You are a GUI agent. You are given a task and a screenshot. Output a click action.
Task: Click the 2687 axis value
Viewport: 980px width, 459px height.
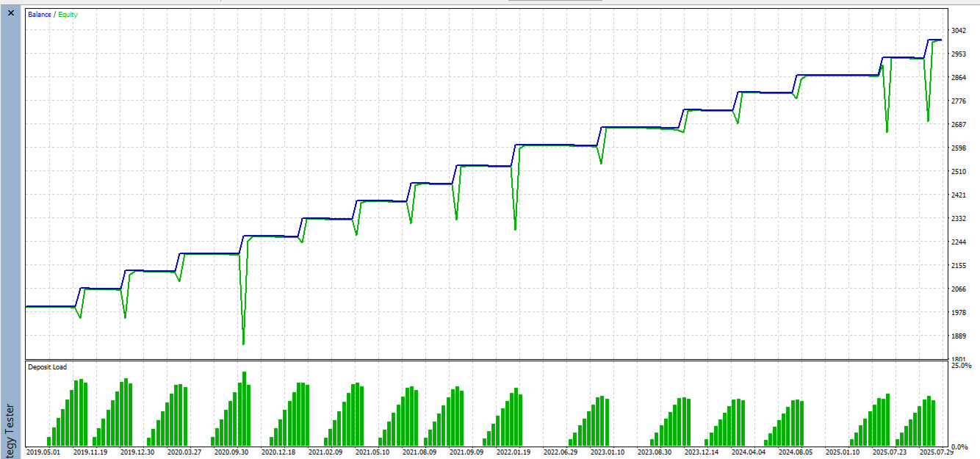tap(958, 125)
